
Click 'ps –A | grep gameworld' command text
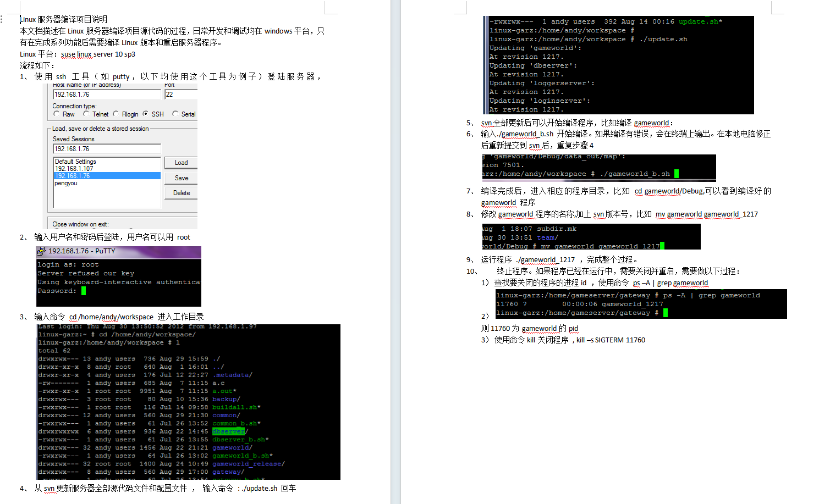click(x=670, y=283)
